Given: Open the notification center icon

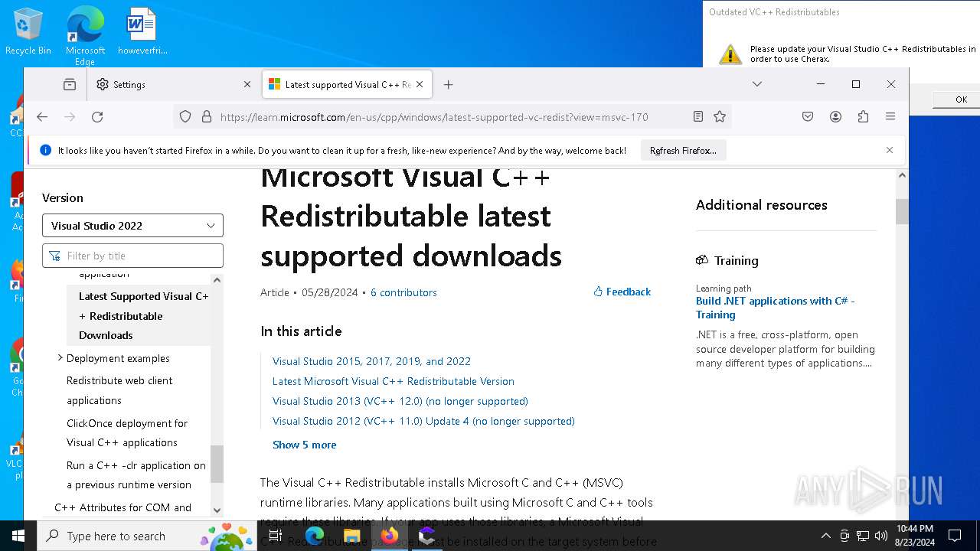Looking at the screenshot, I should coord(955,536).
